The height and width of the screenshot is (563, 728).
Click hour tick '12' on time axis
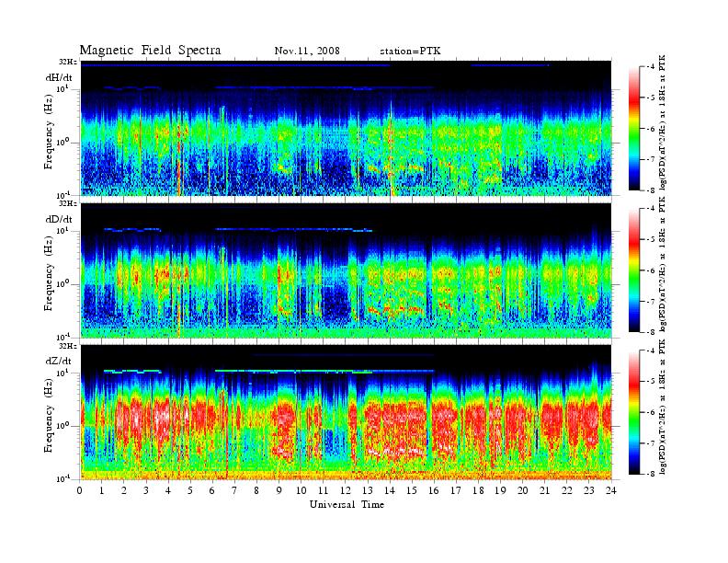point(346,490)
